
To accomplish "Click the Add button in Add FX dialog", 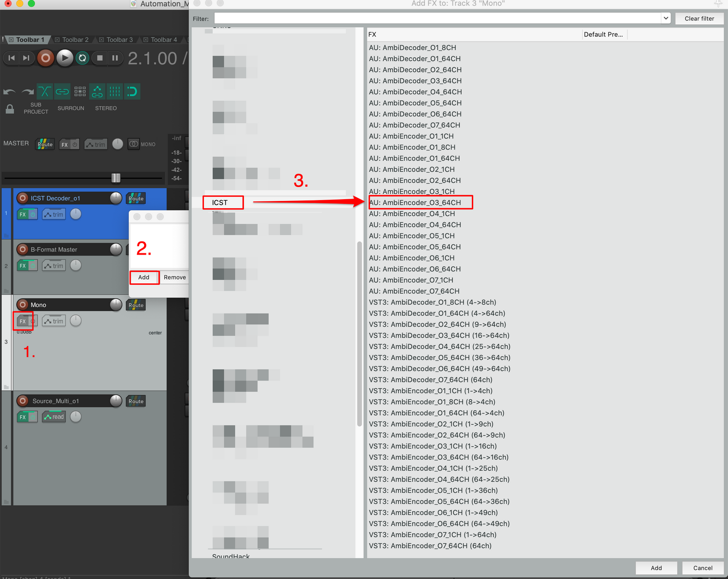I will pyautogui.click(x=656, y=568).
